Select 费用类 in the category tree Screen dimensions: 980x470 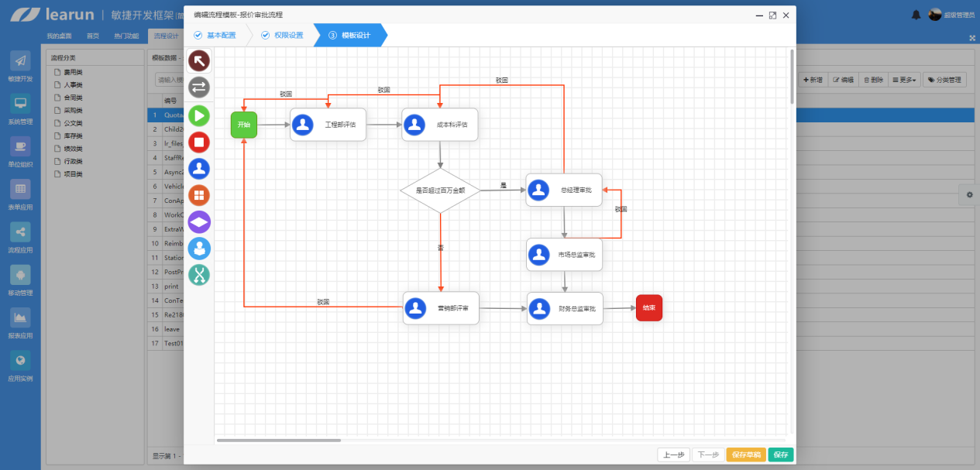[73, 72]
